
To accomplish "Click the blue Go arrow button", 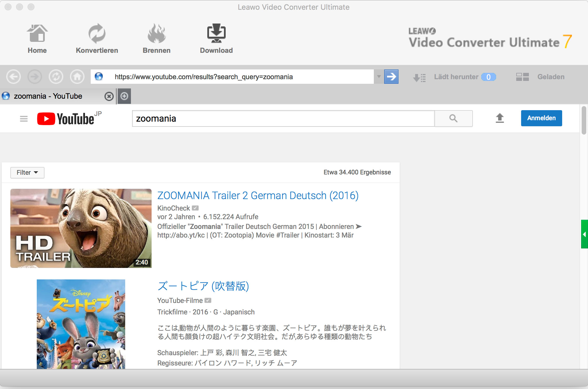I will tap(391, 77).
